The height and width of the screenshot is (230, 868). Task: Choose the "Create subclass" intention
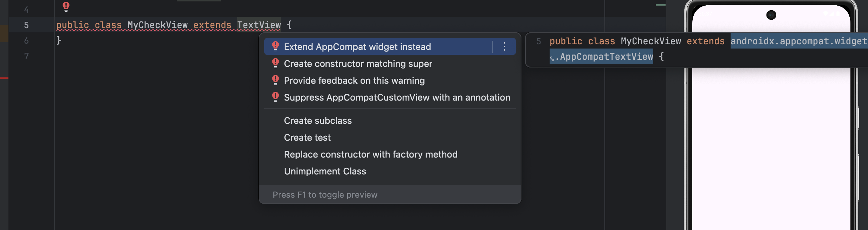tap(318, 121)
